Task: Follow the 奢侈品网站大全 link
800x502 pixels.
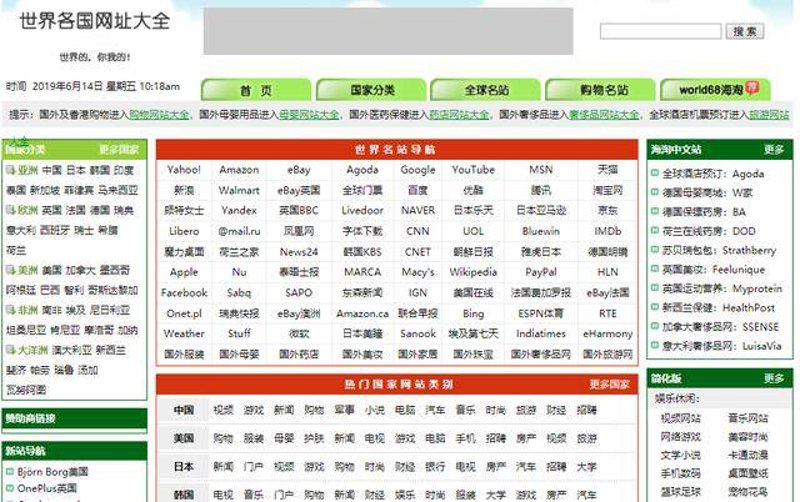Action: (604, 115)
